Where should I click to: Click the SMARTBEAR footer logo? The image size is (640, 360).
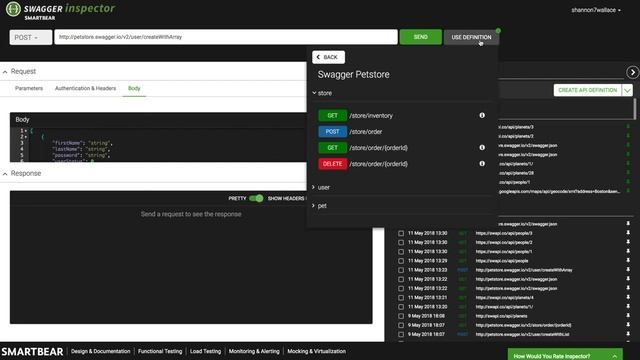pyautogui.click(x=32, y=351)
